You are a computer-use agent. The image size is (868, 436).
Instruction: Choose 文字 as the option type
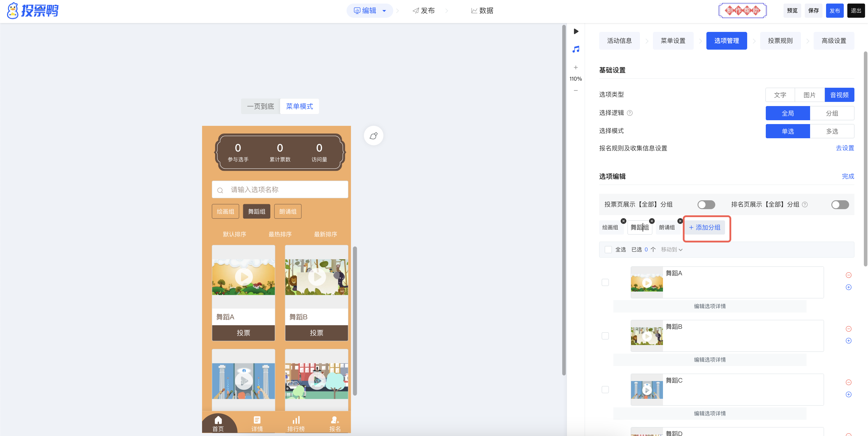click(x=780, y=95)
